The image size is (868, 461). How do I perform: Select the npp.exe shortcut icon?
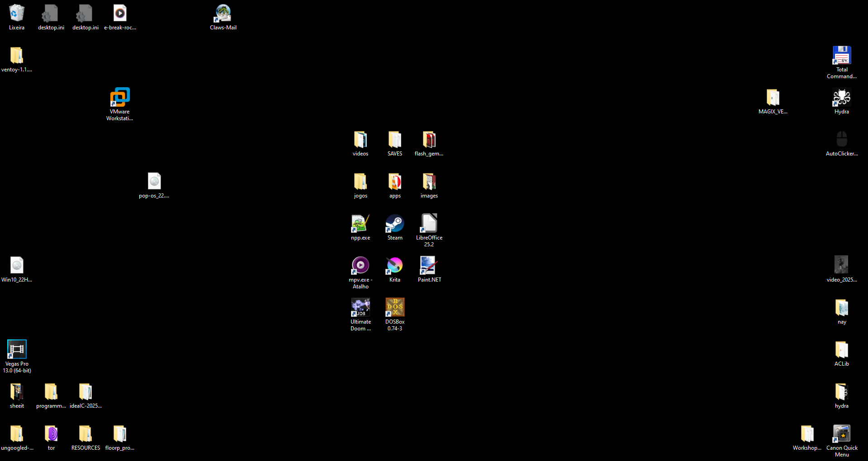[x=360, y=224]
